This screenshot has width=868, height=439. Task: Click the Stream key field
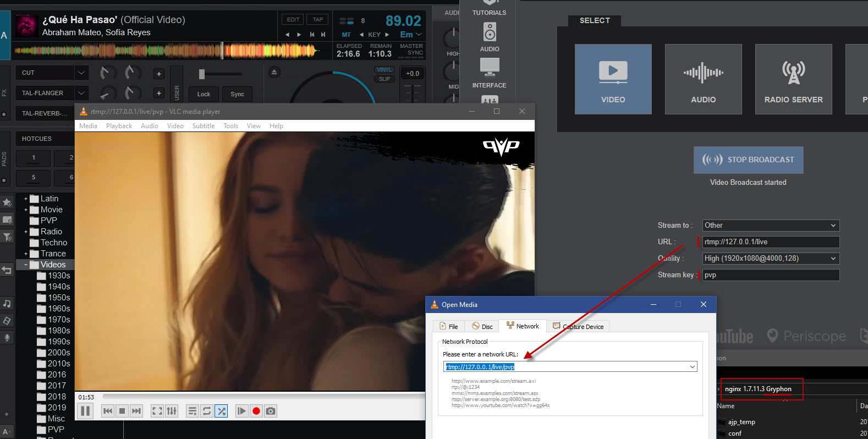coord(771,275)
